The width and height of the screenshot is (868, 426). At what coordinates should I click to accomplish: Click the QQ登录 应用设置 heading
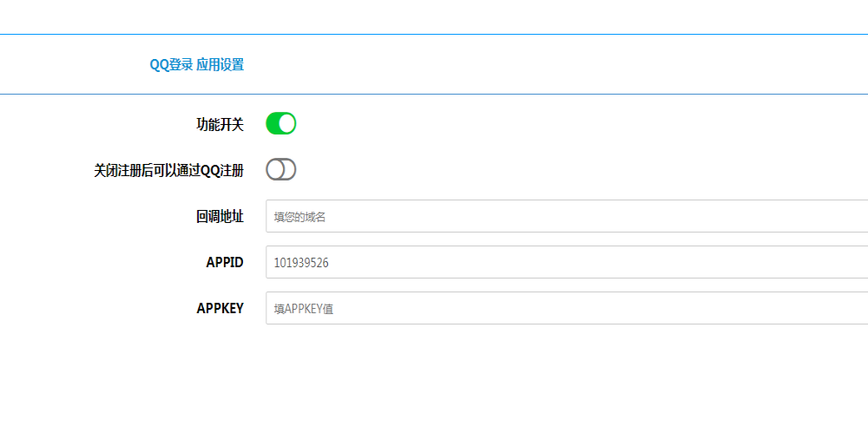click(x=196, y=65)
